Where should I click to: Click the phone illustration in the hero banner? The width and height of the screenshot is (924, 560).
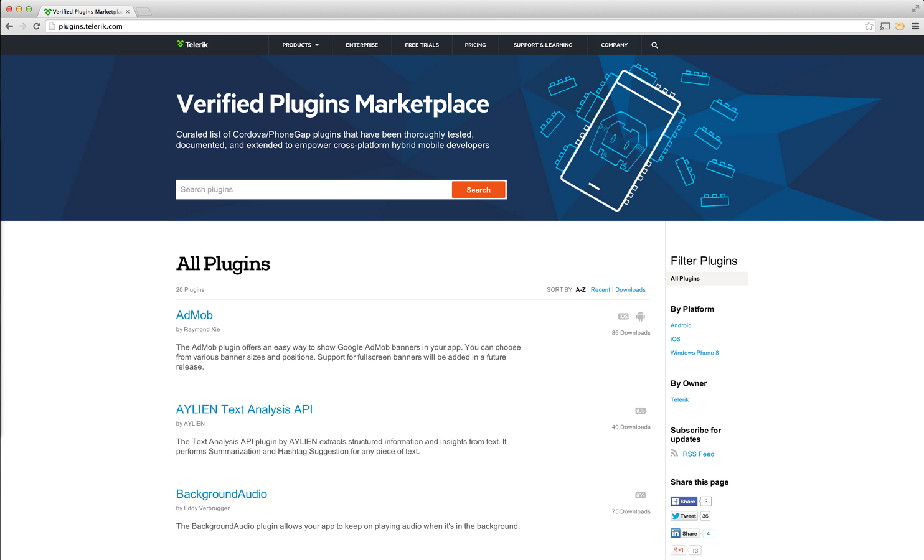point(620,141)
